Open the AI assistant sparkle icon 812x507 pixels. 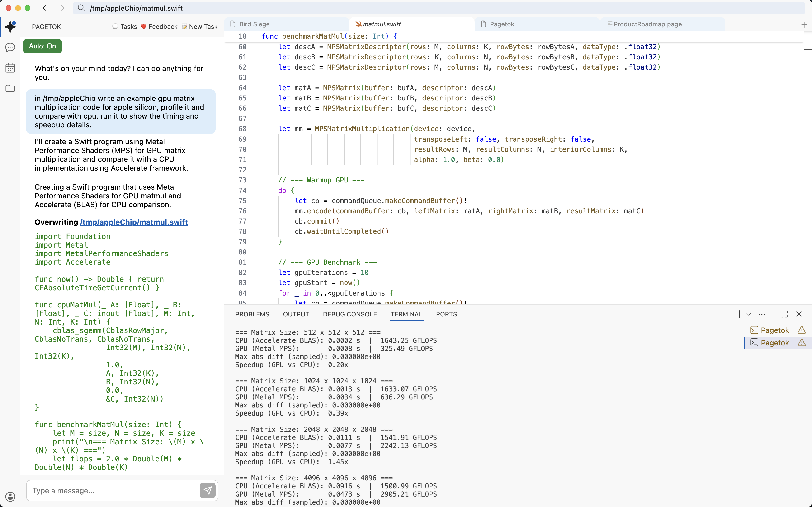coord(10,27)
